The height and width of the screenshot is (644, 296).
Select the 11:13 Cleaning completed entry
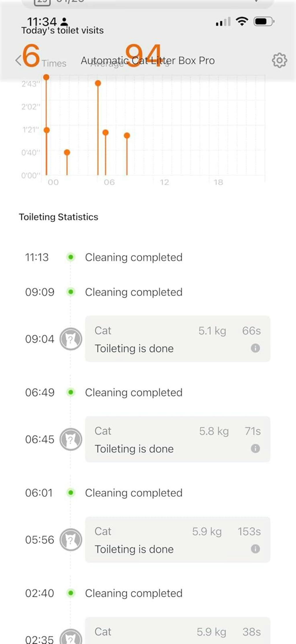click(x=134, y=257)
